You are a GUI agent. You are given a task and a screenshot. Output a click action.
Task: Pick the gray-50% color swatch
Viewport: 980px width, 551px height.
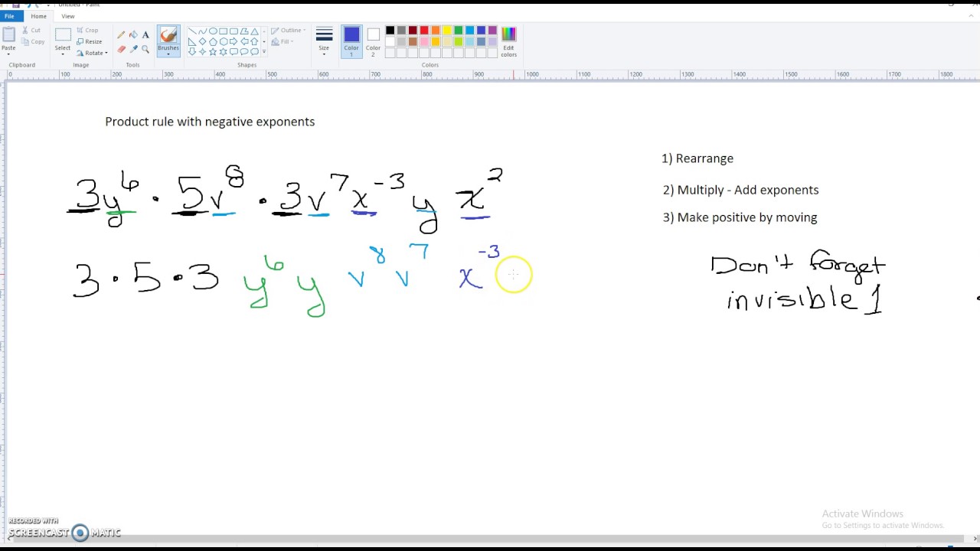(401, 31)
